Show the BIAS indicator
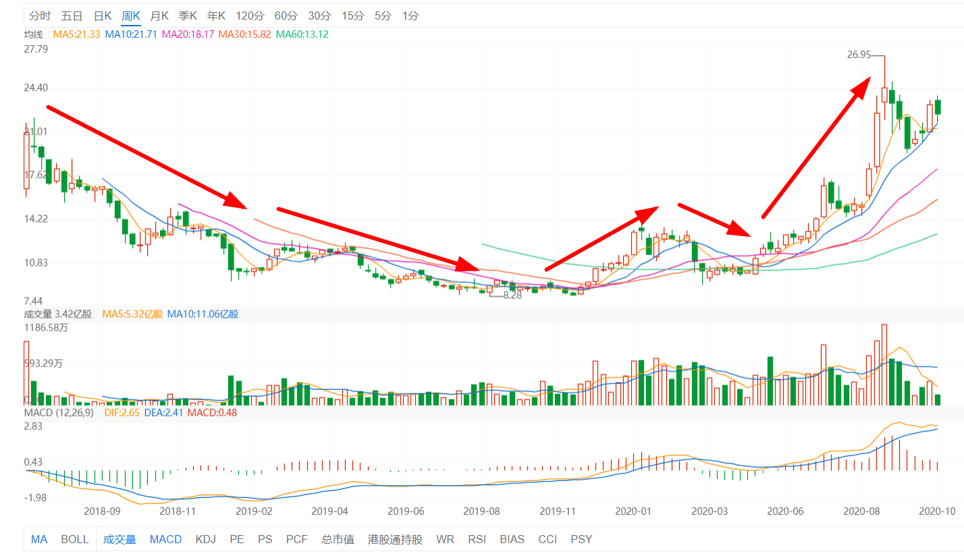 tap(512, 539)
